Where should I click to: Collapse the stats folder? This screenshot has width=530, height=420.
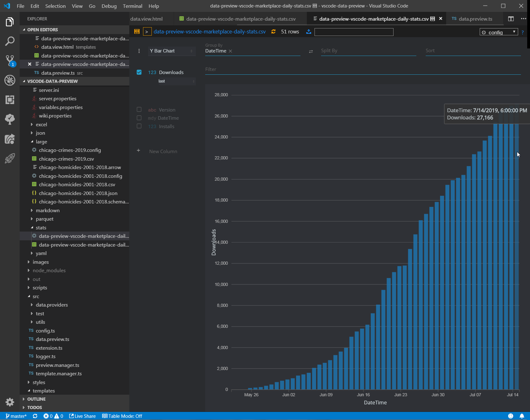41,227
